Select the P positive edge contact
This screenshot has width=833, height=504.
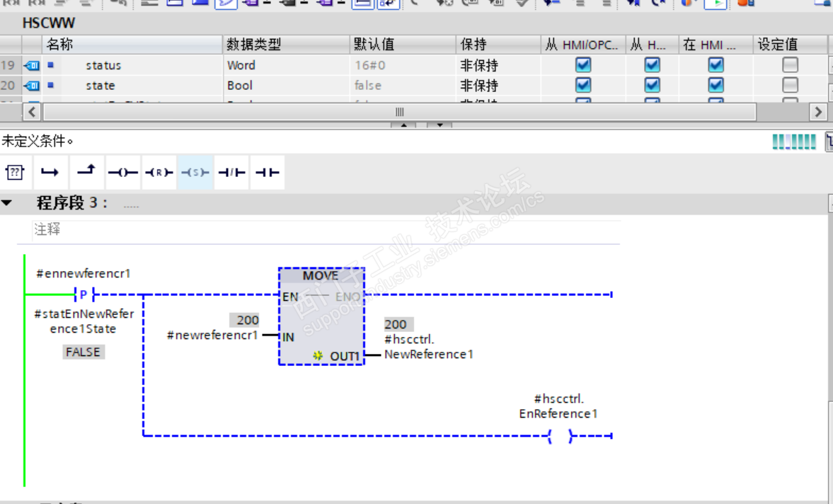click(84, 294)
